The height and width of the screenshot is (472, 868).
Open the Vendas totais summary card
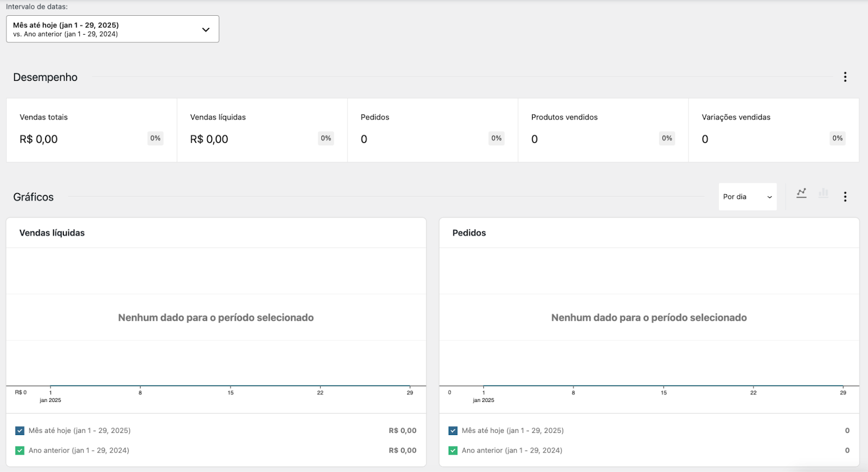pyautogui.click(x=92, y=130)
